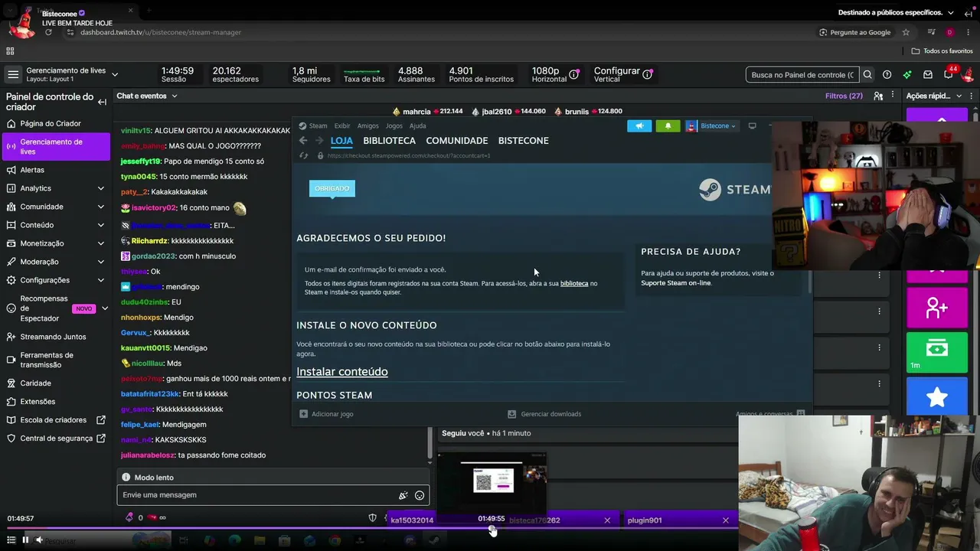Click Pergunte ao Google in address bar
This screenshot has width=980, height=551.
(x=854, y=32)
